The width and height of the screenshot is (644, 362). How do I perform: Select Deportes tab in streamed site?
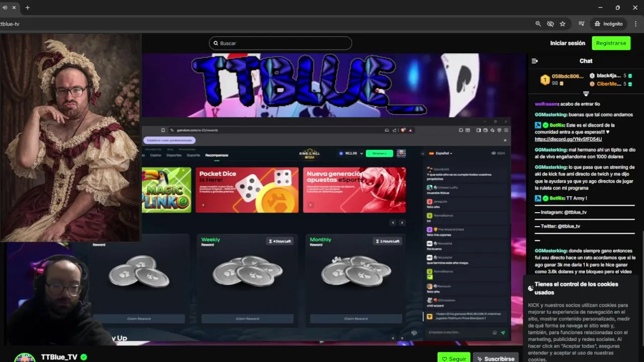174,155
